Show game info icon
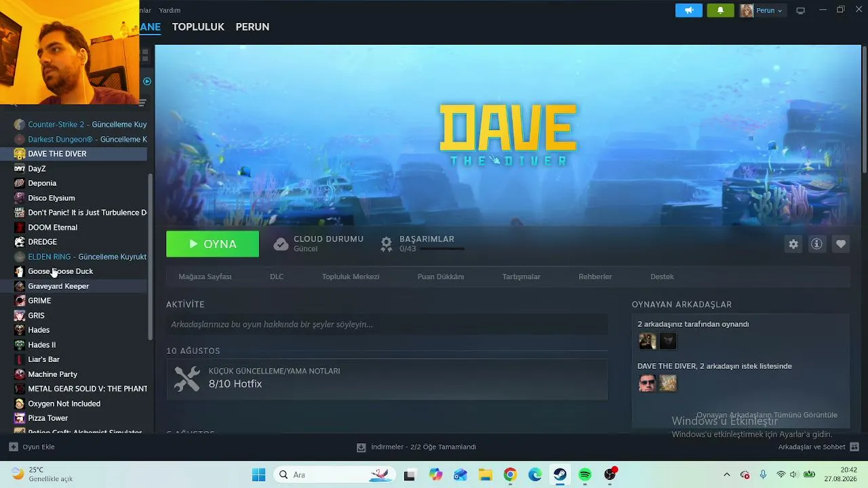This screenshot has width=868, height=488. (x=816, y=244)
